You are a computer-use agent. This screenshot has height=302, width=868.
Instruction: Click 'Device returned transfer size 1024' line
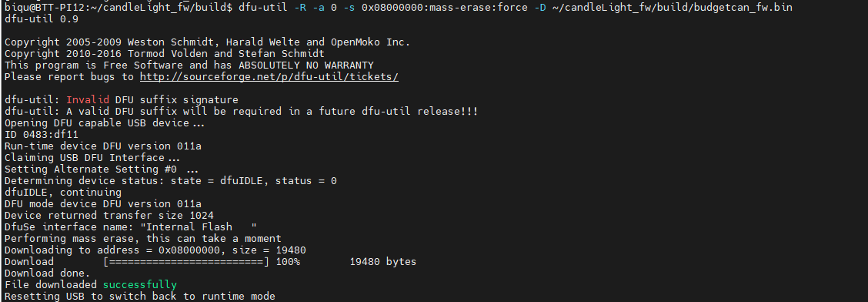[109, 216]
